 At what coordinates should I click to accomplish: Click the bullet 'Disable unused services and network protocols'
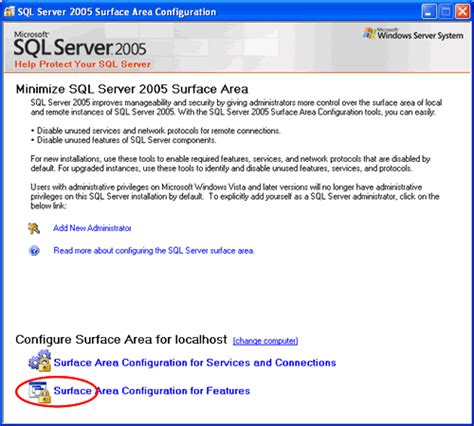pos(156,131)
